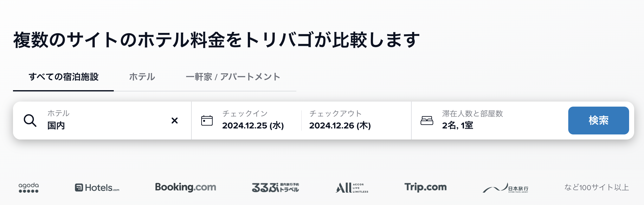Clear the hotel search field with the X
The width and height of the screenshot is (644, 205).
click(x=174, y=121)
